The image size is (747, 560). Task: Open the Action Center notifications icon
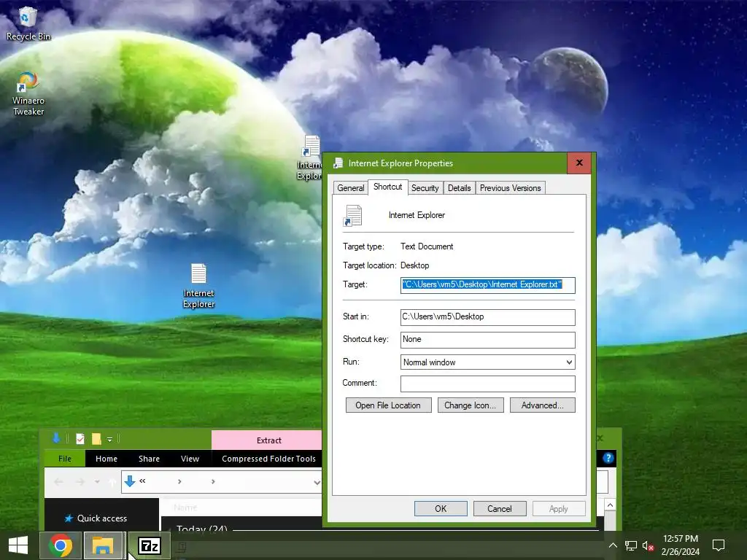pos(718,545)
